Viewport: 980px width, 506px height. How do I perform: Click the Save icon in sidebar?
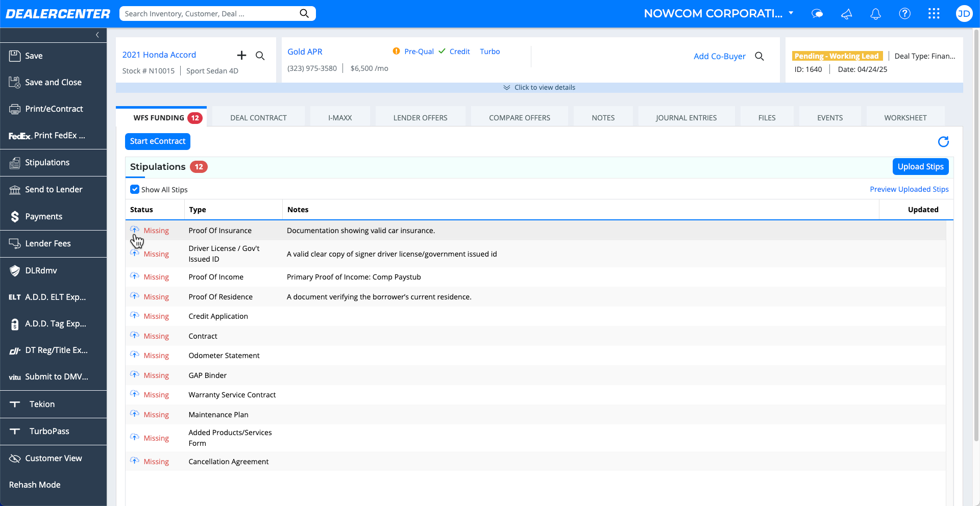coord(15,56)
